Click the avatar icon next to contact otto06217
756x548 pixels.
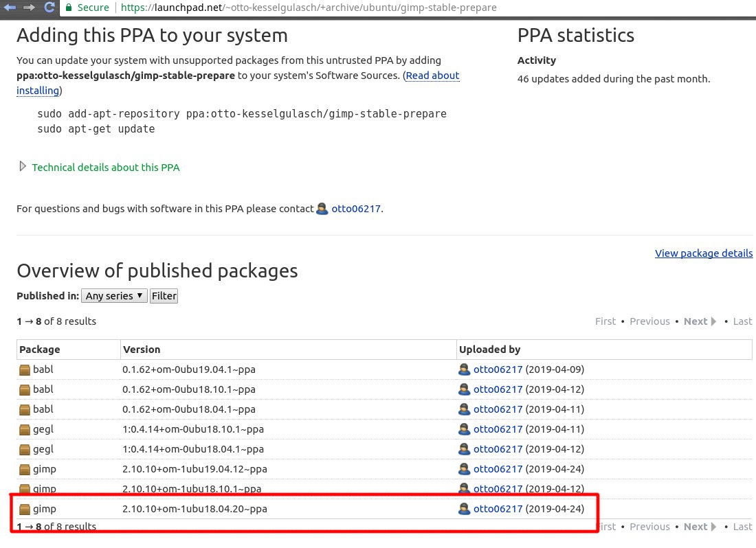point(322,209)
